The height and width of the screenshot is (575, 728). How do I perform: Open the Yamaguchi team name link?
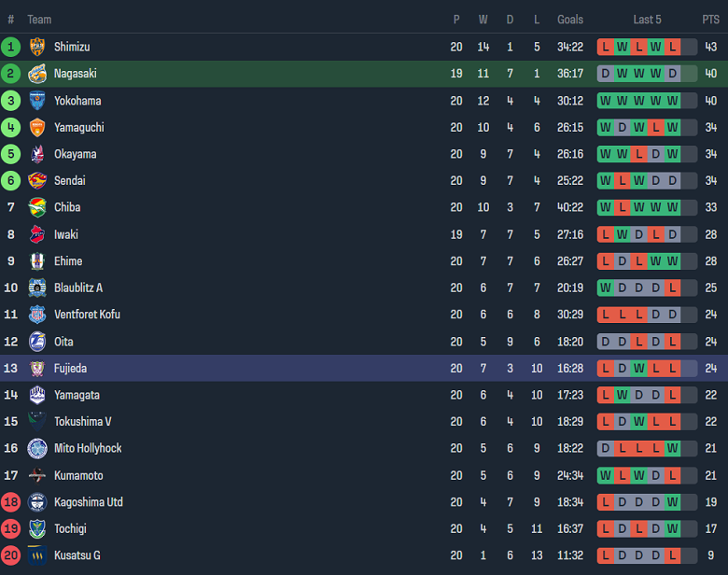(79, 127)
